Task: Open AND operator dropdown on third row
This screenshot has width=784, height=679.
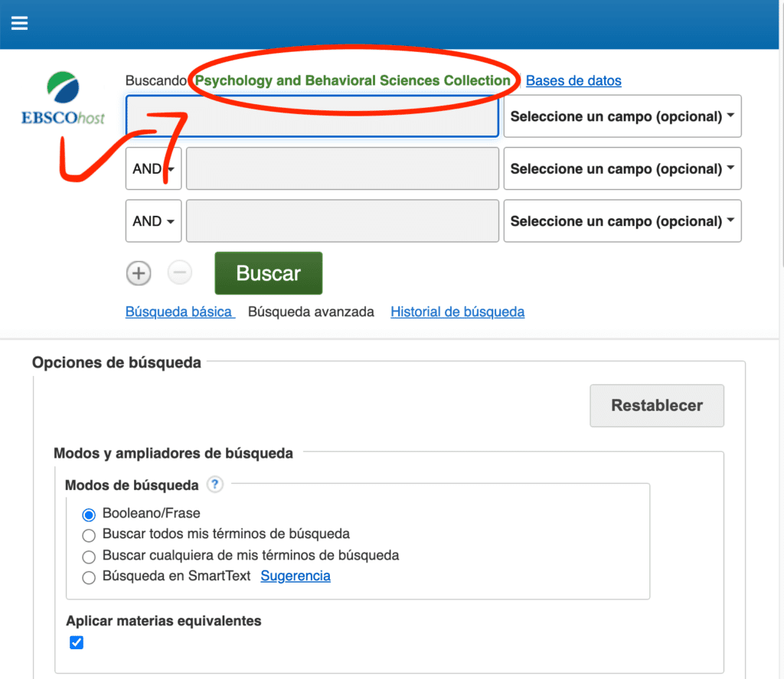Action: tap(153, 221)
